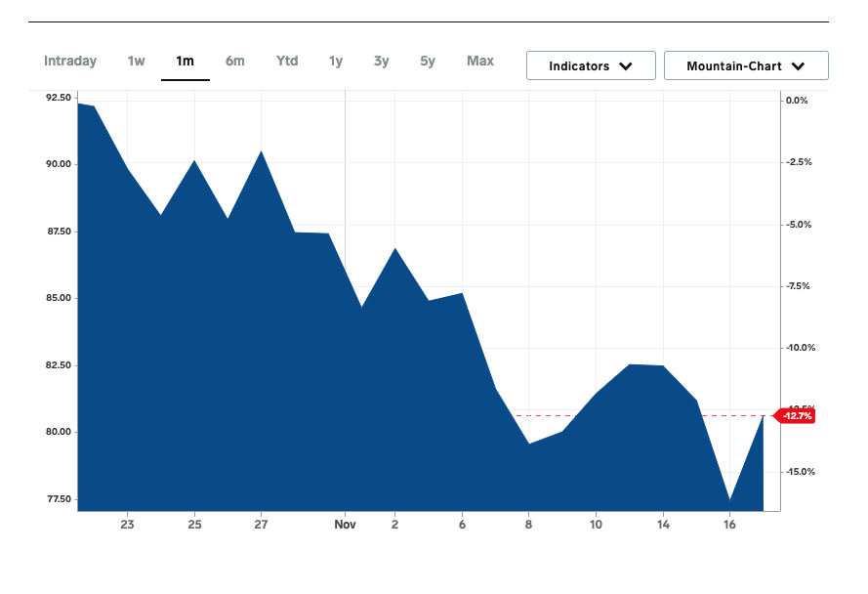Select the Ytd range tab
The width and height of the screenshot is (868, 594).
coord(287,62)
